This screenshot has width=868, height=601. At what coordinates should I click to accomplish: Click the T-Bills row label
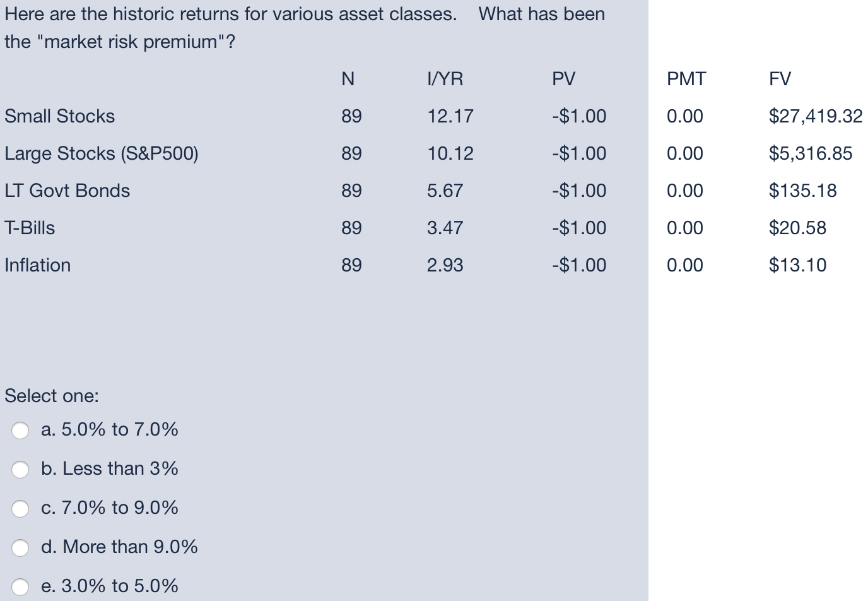[29, 228]
